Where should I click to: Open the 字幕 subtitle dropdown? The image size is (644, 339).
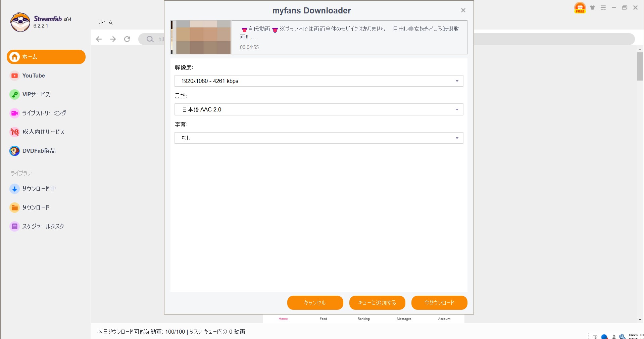(319, 138)
